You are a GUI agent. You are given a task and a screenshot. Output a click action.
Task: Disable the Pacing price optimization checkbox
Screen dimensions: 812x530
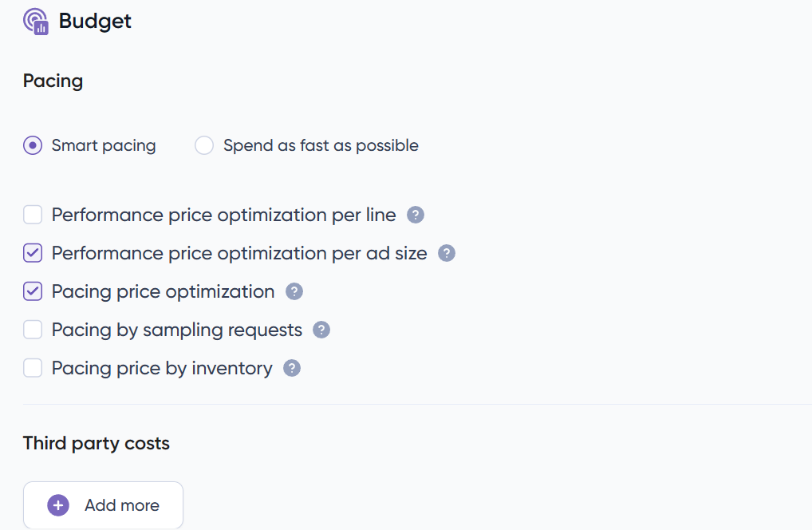tap(33, 291)
